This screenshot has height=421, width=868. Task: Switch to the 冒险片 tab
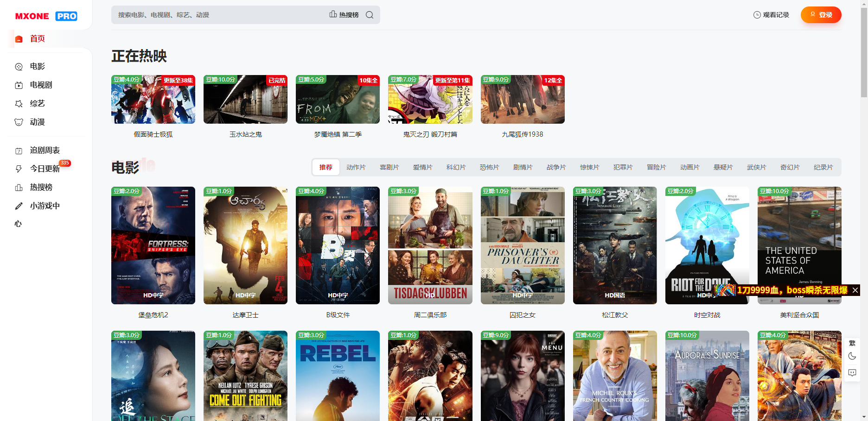(x=657, y=167)
